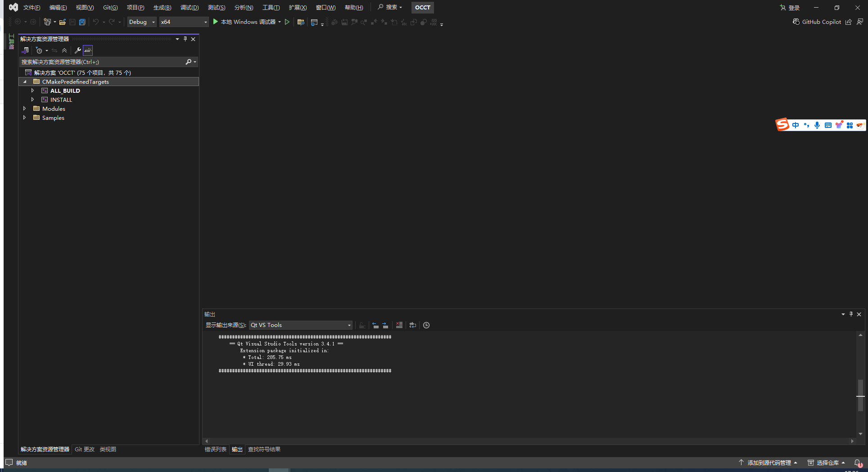This screenshot has height=472, width=868.
Task: Open the 生成(B) menu
Action: (162, 8)
